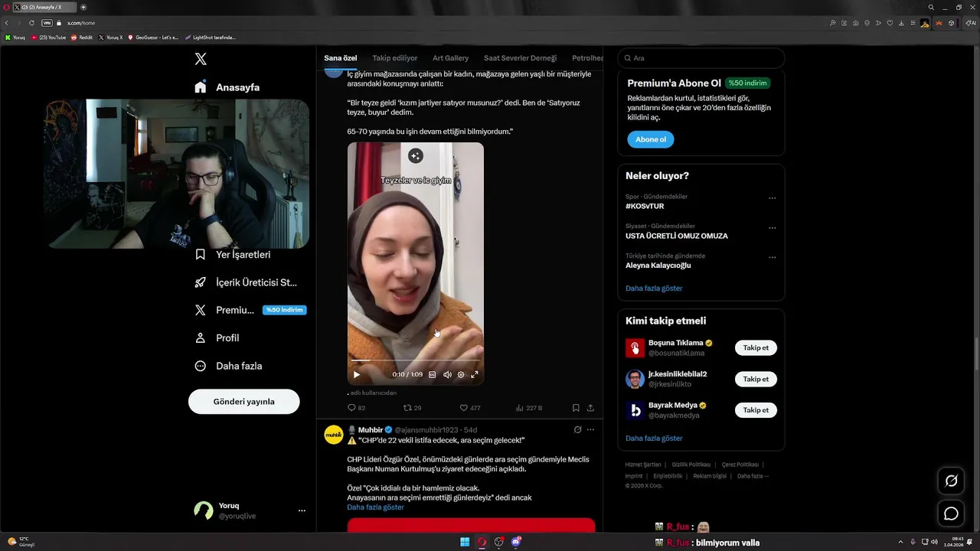Viewport: 980px width, 551px height.
Task: Open Daha fazla sidebar menu
Action: point(228,366)
